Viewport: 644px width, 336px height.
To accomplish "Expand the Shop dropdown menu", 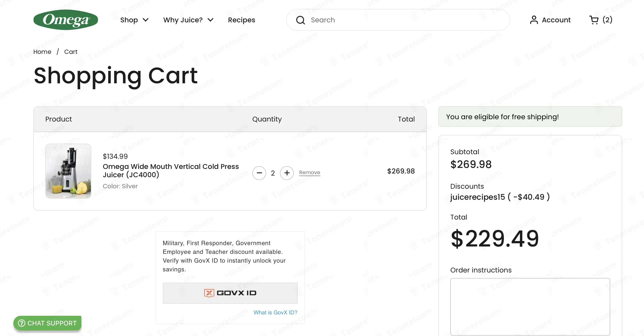I will [135, 20].
